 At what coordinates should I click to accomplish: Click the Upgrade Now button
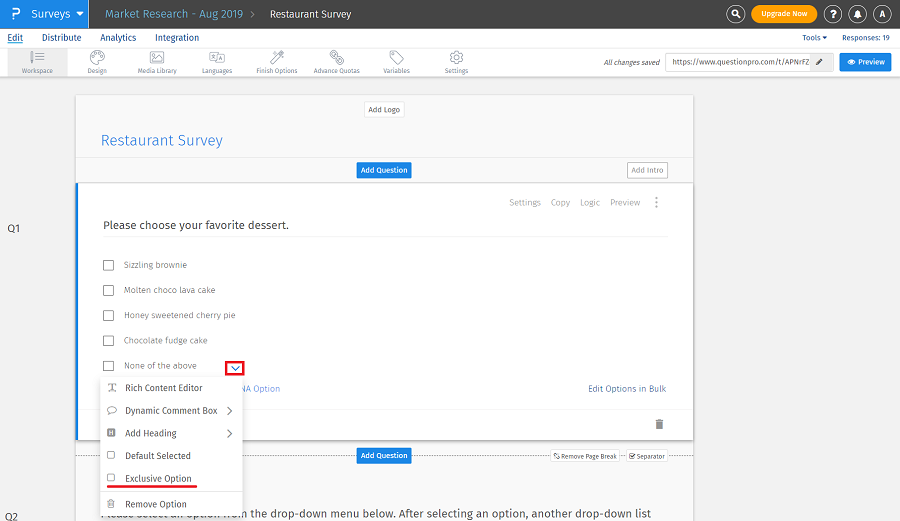click(784, 14)
